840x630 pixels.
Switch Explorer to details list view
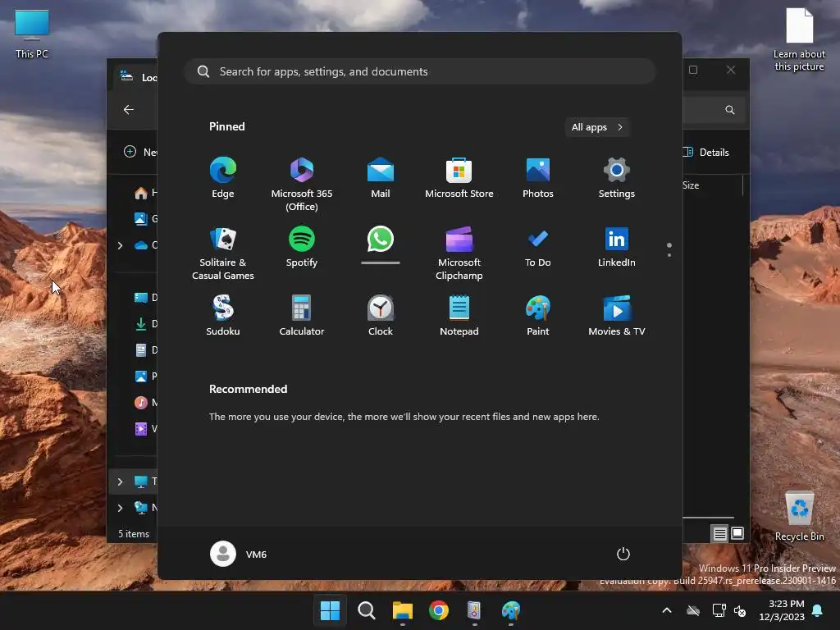coord(719,533)
